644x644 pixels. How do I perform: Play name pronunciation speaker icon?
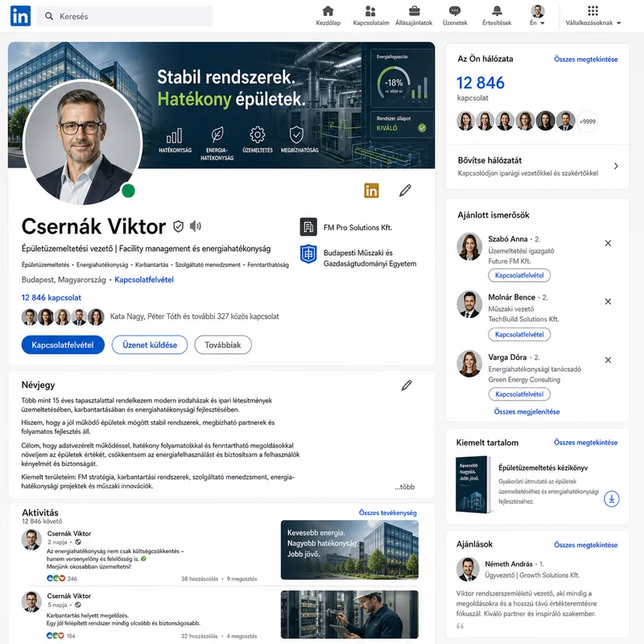pyautogui.click(x=196, y=226)
